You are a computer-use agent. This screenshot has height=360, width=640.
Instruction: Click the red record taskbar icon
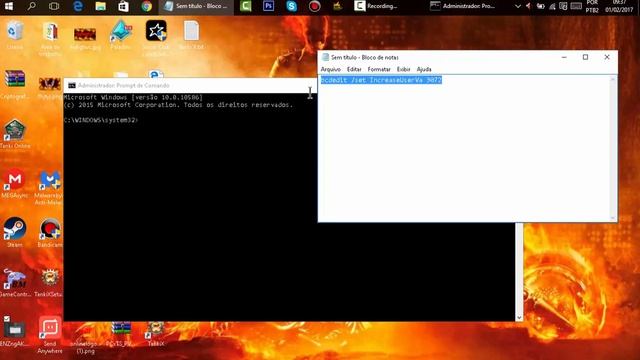(x=314, y=6)
